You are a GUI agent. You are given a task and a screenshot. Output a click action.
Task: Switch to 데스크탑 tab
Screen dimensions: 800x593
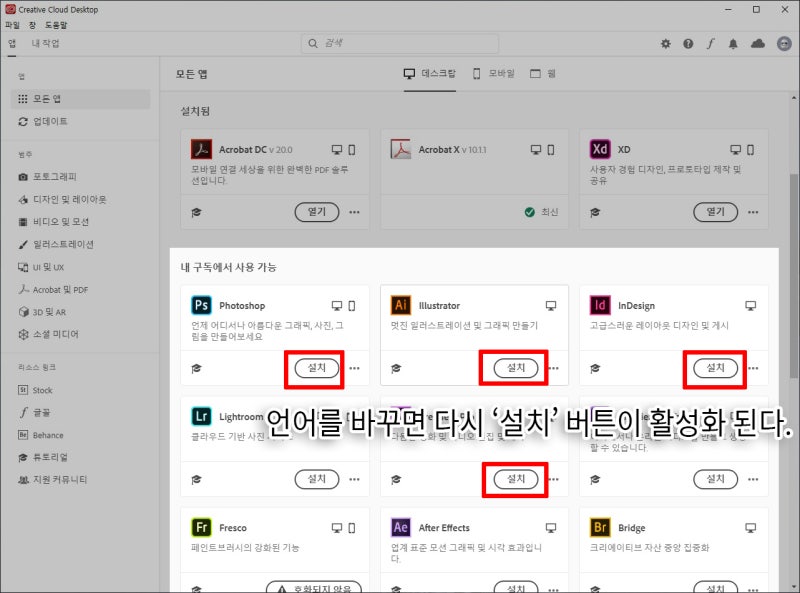point(430,73)
